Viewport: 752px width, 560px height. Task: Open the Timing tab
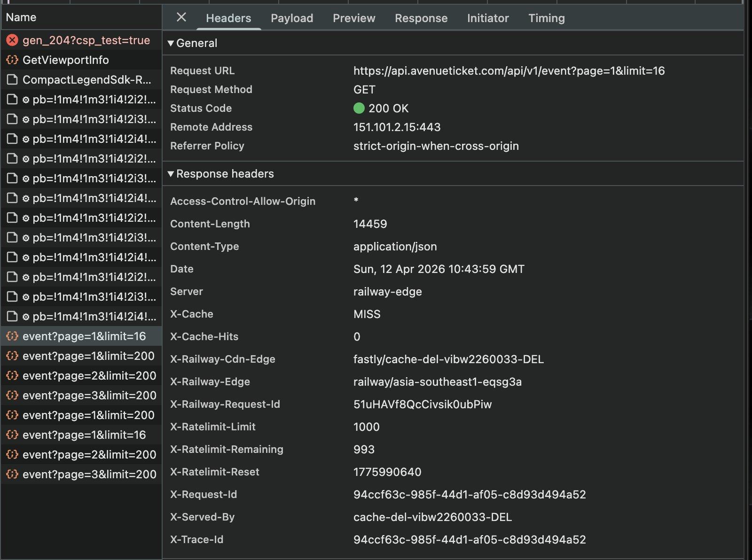tap(547, 18)
